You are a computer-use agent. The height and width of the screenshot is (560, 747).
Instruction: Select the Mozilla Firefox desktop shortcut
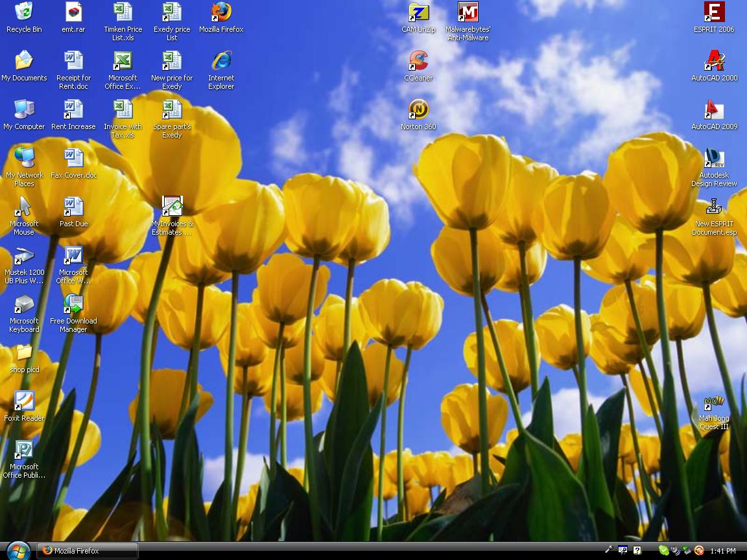pos(221,12)
